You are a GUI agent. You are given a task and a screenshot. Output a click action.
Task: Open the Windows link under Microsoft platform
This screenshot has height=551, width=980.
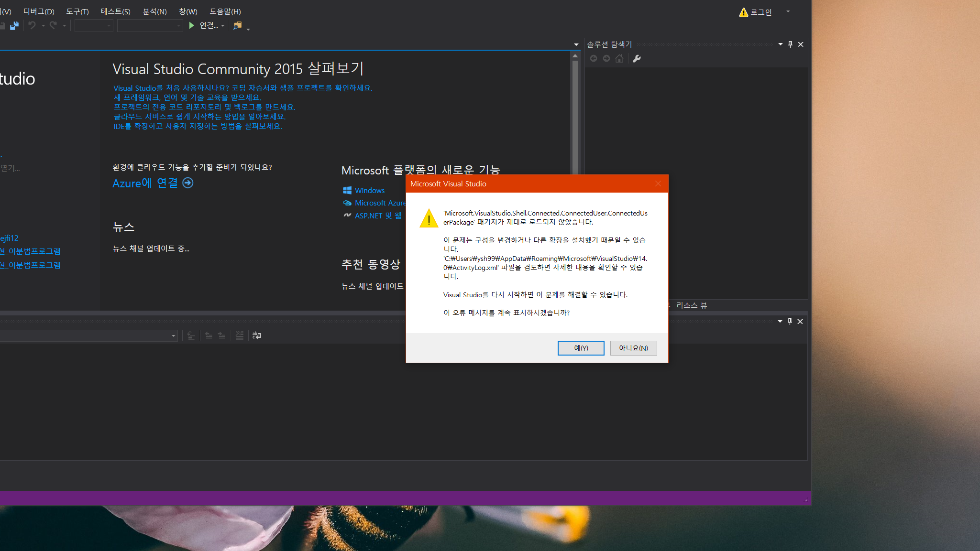coord(369,191)
